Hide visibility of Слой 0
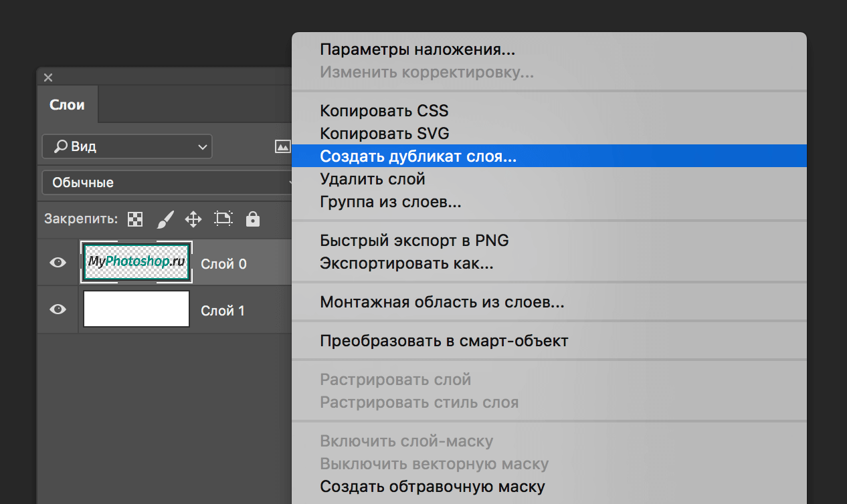The height and width of the screenshot is (504, 847). [58, 261]
